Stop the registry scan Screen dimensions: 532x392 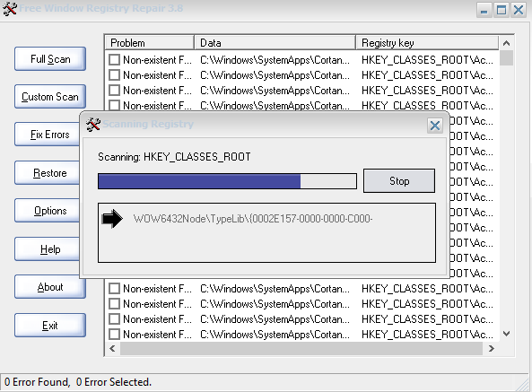(399, 180)
